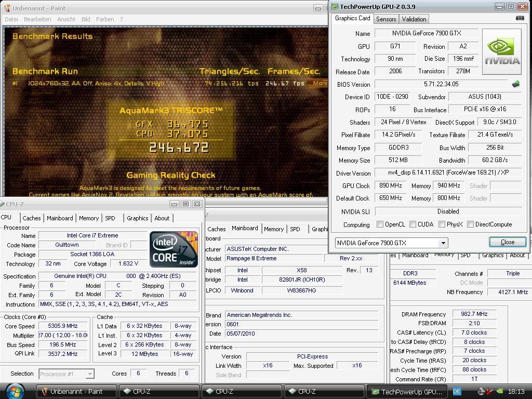Image resolution: width=532 pixels, height=399 pixels.
Task: Open the Datei menu in Paint
Action: point(11,19)
